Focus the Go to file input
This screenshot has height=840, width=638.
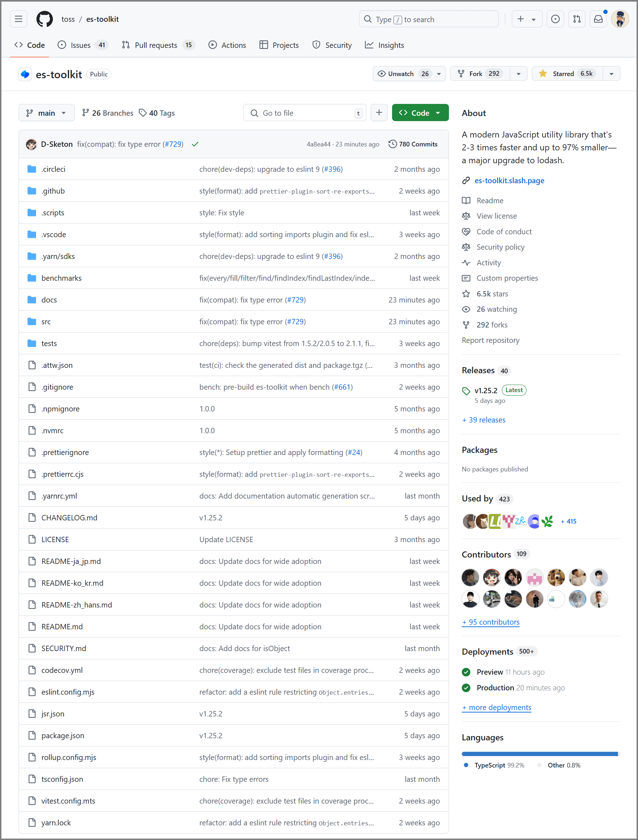click(305, 113)
